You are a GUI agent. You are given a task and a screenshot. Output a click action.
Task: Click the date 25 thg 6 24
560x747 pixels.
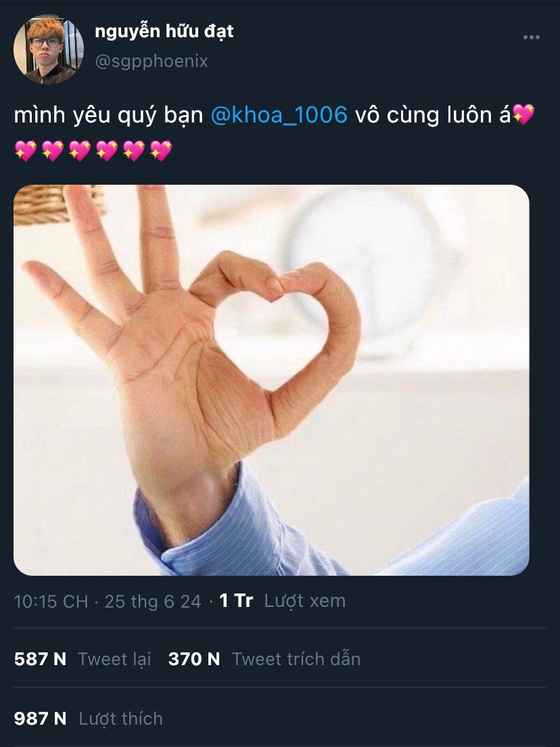(153, 602)
